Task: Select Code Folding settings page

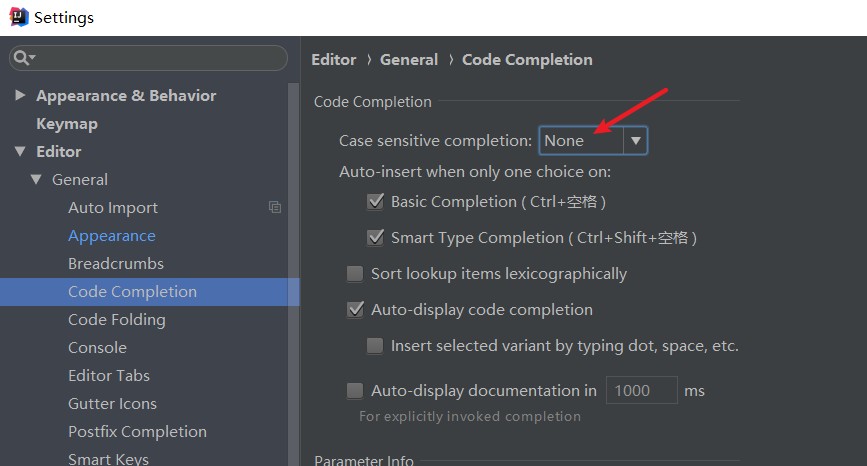Action: 116,320
